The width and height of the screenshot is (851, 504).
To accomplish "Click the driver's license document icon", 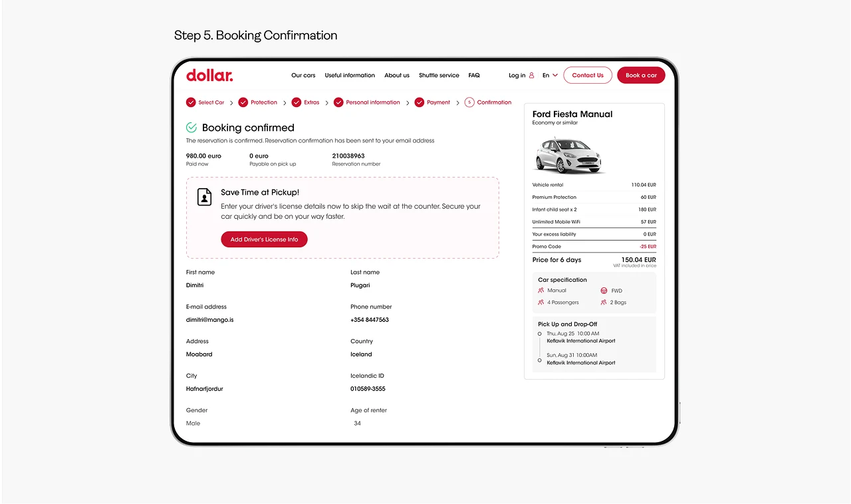I will click(204, 197).
